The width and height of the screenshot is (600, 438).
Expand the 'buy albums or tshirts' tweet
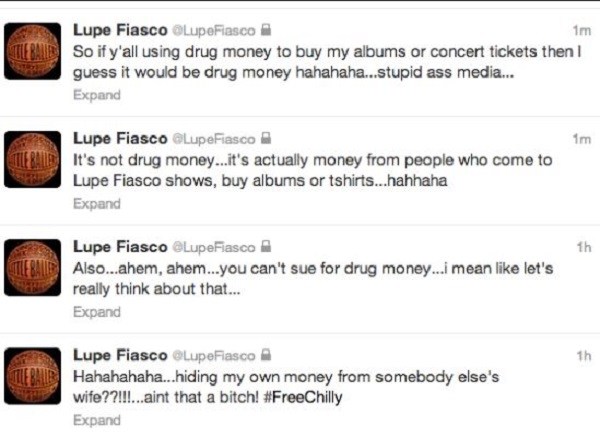[x=97, y=204]
